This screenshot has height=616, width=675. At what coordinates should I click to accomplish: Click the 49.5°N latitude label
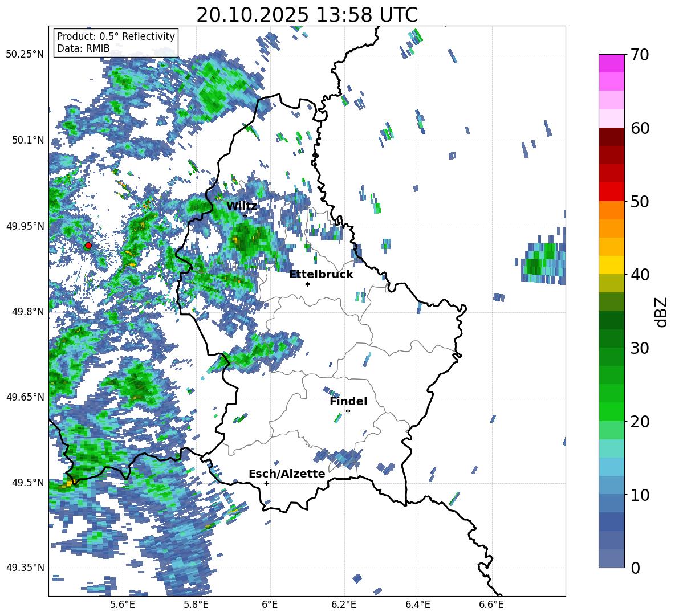click(x=27, y=482)
